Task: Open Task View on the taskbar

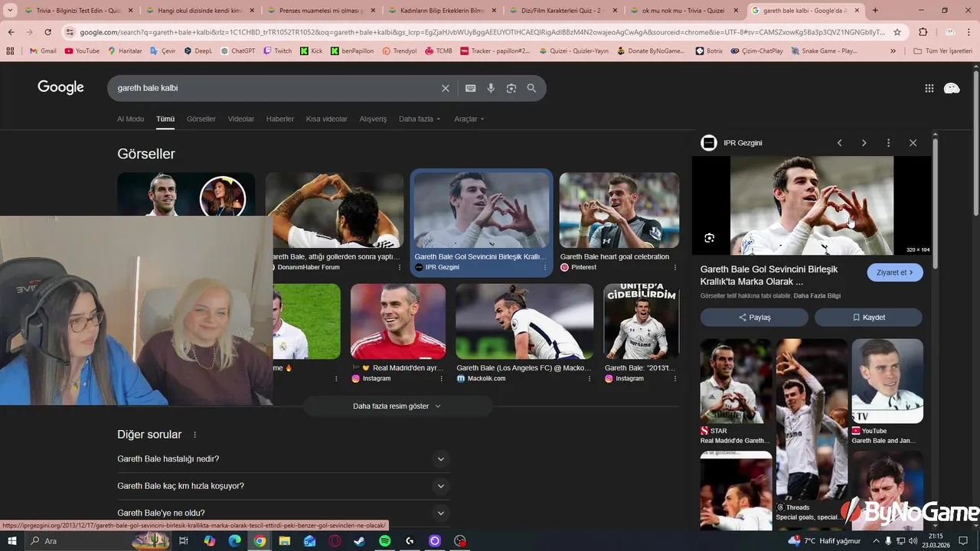Action: click(x=184, y=541)
